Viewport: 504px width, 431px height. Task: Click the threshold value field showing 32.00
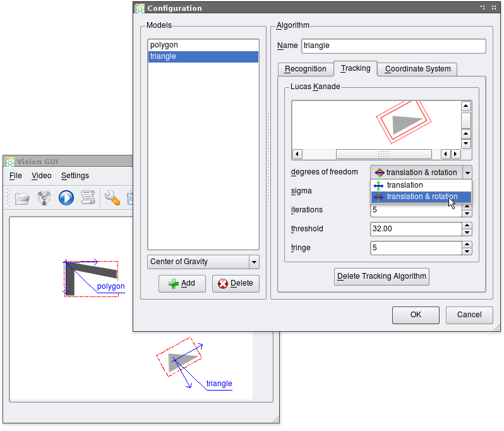click(416, 229)
